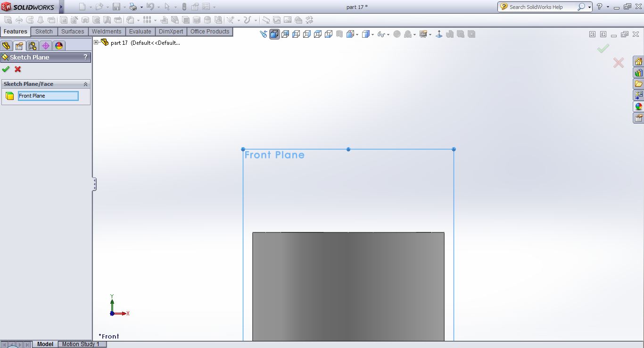Click the Select cursor icon in top toolbar

click(x=167, y=7)
